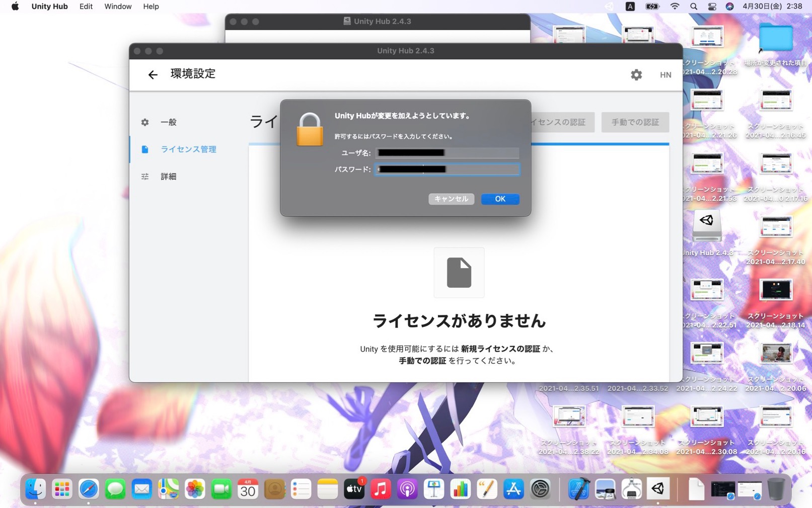Viewport: 812px width, 508px height.
Task: Activate Siri from the menu bar
Action: 729,7
